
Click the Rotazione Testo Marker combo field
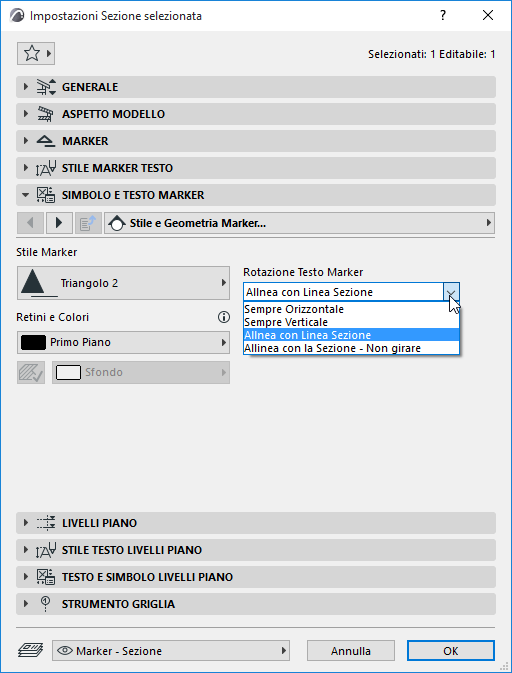[351, 292]
